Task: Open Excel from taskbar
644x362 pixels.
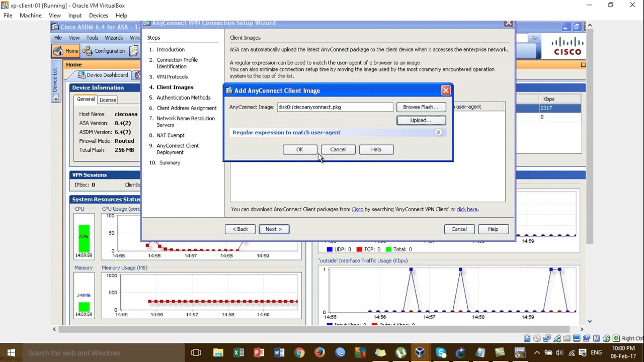Action: (x=238, y=353)
